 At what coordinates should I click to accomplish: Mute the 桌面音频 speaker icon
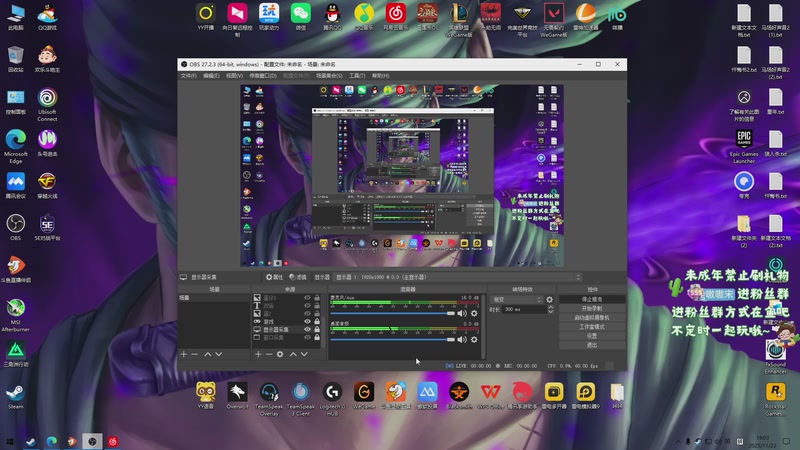(462, 339)
